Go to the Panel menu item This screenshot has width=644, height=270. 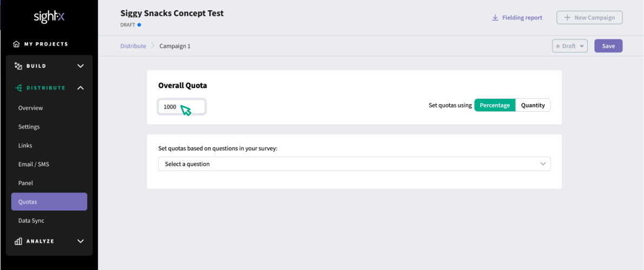tap(25, 183)
